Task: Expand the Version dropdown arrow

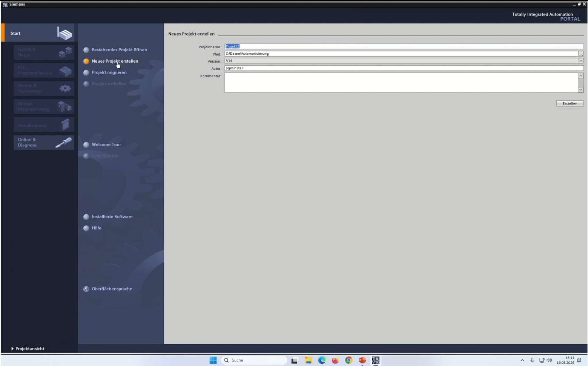Action: point(581,61)
